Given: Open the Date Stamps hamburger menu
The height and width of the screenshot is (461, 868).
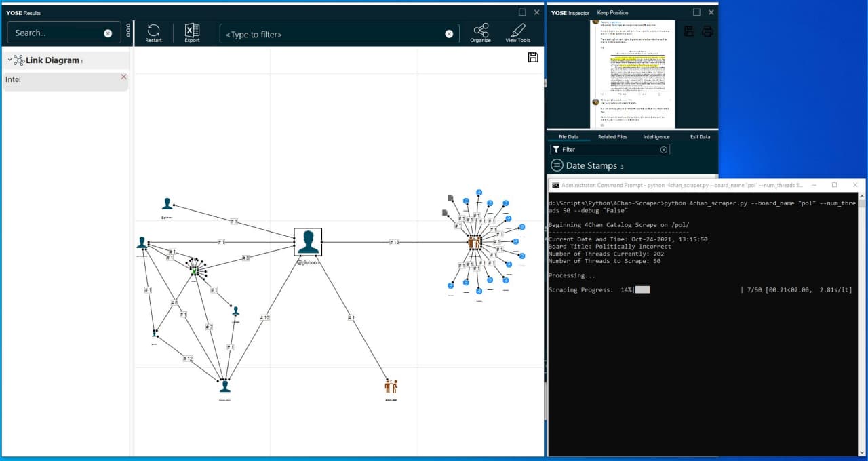Looking at the screenshot, I should (556, 165).
